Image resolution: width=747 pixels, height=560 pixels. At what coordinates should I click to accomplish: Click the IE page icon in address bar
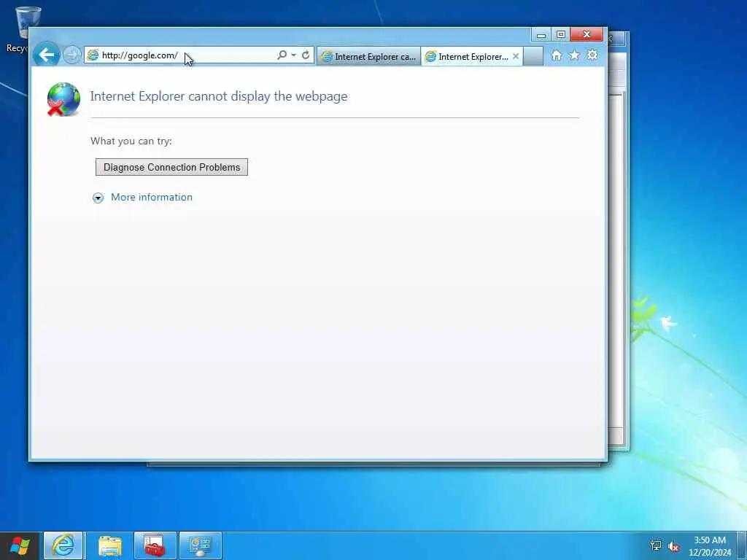click(x=93, y=55)
